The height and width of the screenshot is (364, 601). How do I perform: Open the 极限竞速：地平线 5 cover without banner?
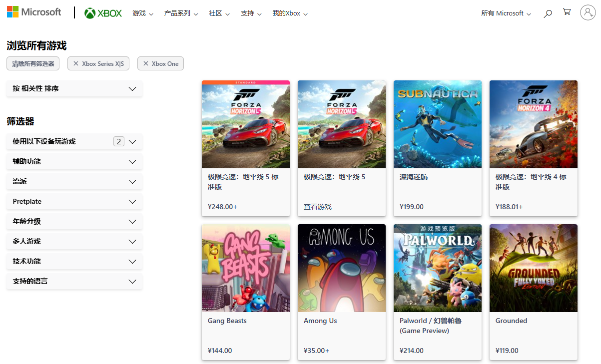[342, 124]
